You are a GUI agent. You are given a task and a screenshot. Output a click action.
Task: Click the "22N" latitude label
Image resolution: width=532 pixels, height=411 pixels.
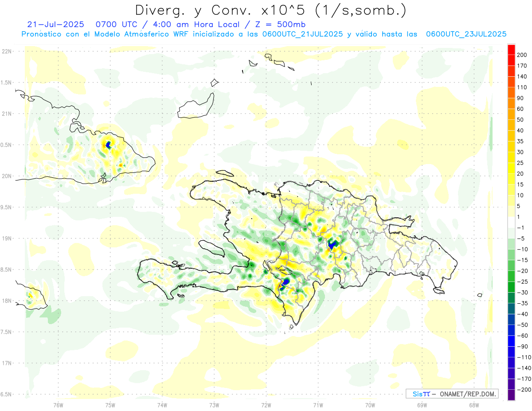tap(7, 51)
